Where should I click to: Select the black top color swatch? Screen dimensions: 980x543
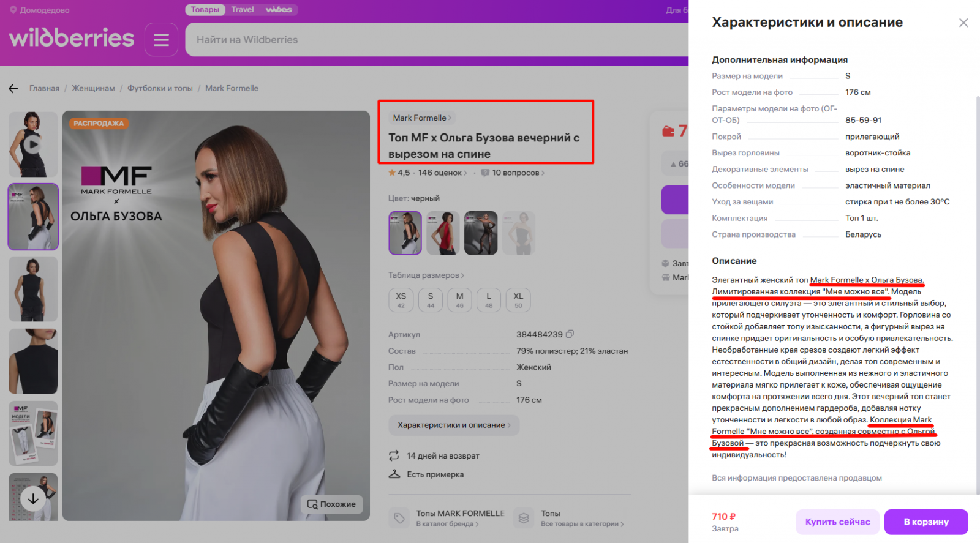(405, 233)
